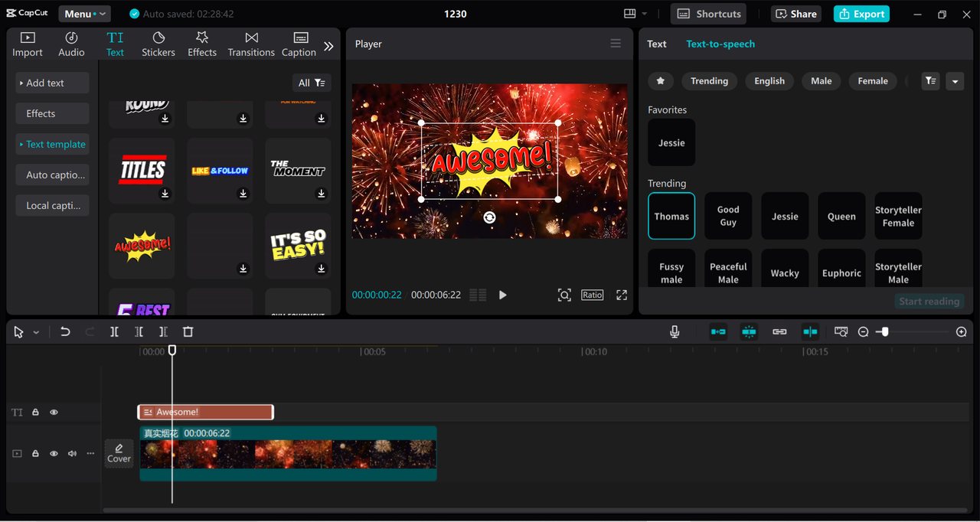Filter voices by Female
This screenshot has height=522, width=980.
click(873, 81)
